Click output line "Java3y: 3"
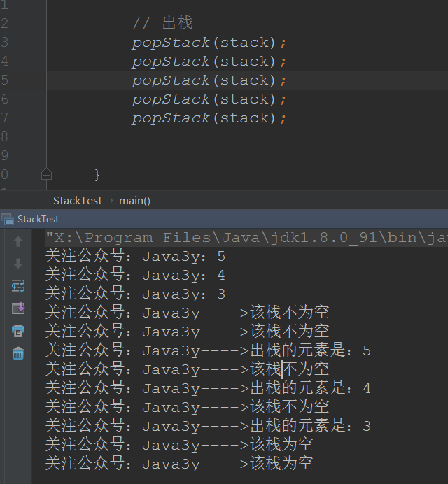Viewport: 448px width, 484px height. 135,294
